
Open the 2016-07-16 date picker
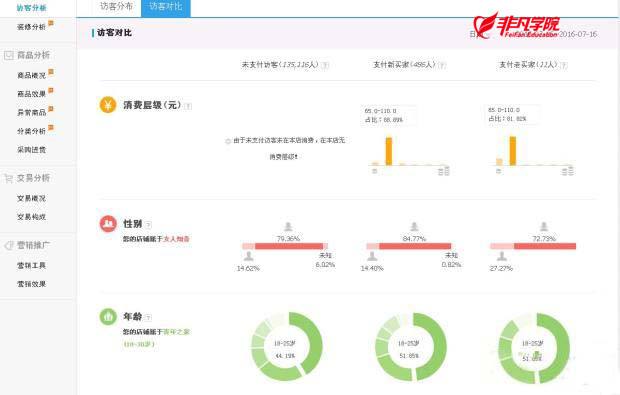click(578, 34)
